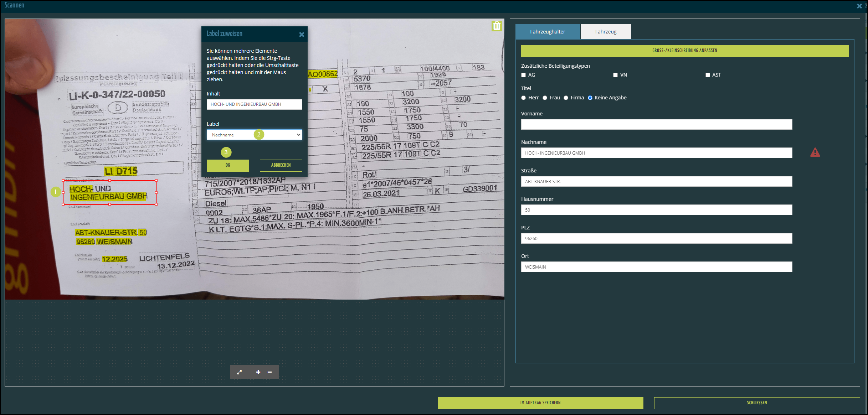Choose the Herr radio option
868x415 pixels.
(x=524, y=98)
